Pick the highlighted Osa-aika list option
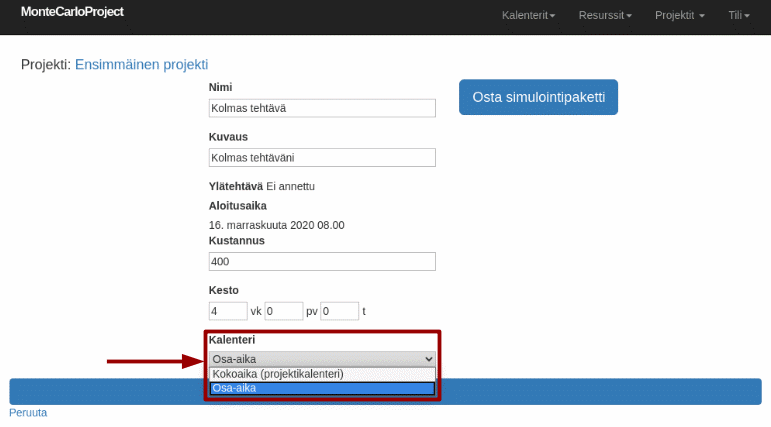This screenshot has height=427, width=771. click(322, 388)
